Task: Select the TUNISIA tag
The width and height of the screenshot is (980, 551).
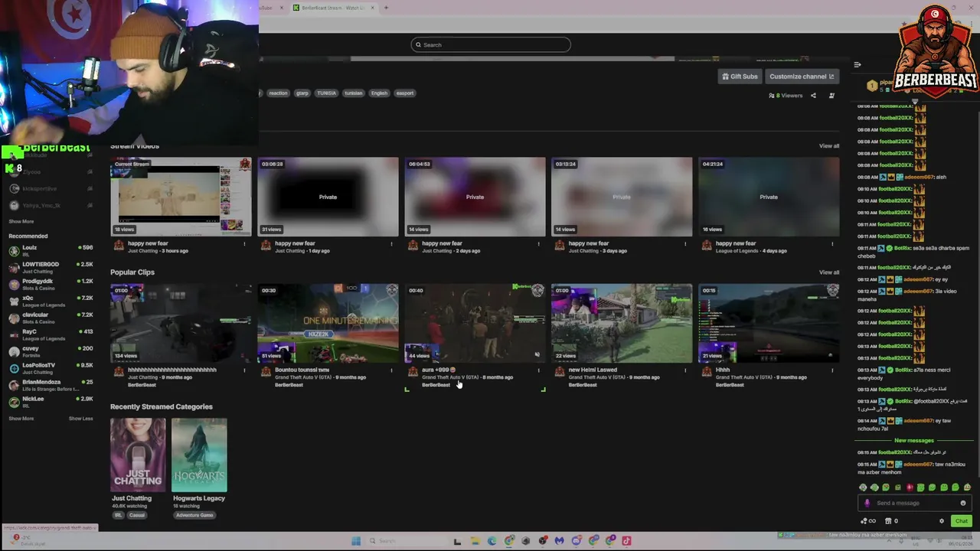Action: pos(327,93)
